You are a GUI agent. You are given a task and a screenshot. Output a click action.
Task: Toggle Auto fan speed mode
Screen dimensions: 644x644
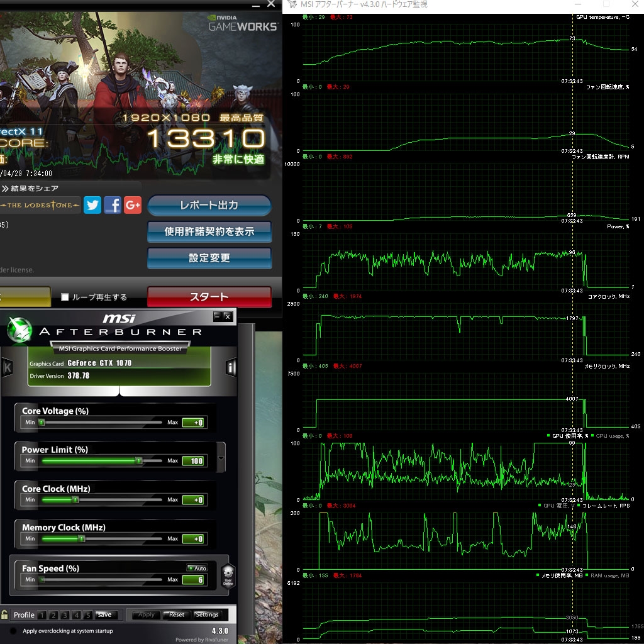[x=197, y=568]
